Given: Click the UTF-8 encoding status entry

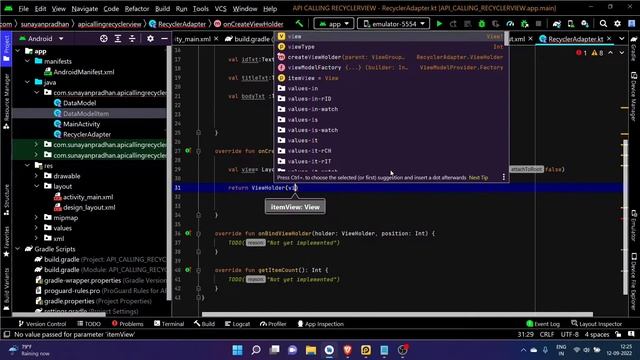Looking at the screenshot, I should [569, 334].
